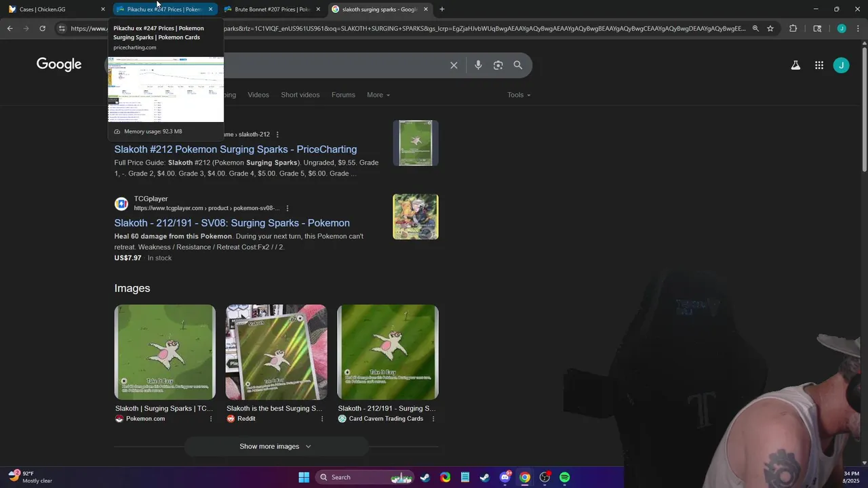
Task: Switch to Chrome in the taskbar
Action: [x=525, y=477]
